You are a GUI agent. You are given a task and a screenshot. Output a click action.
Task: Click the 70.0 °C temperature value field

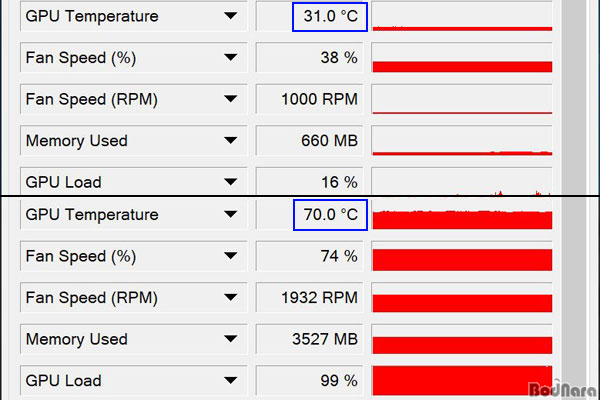(330, 215)
